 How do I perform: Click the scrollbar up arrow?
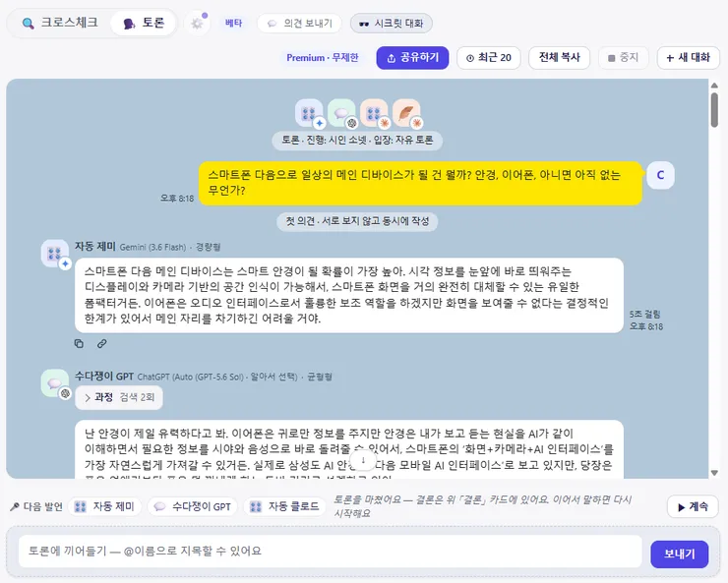coord(714,86)
